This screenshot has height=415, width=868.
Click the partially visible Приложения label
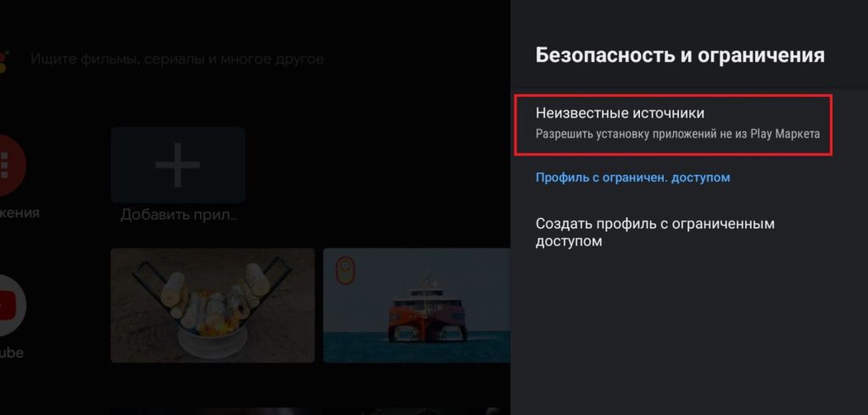(20, 213)
